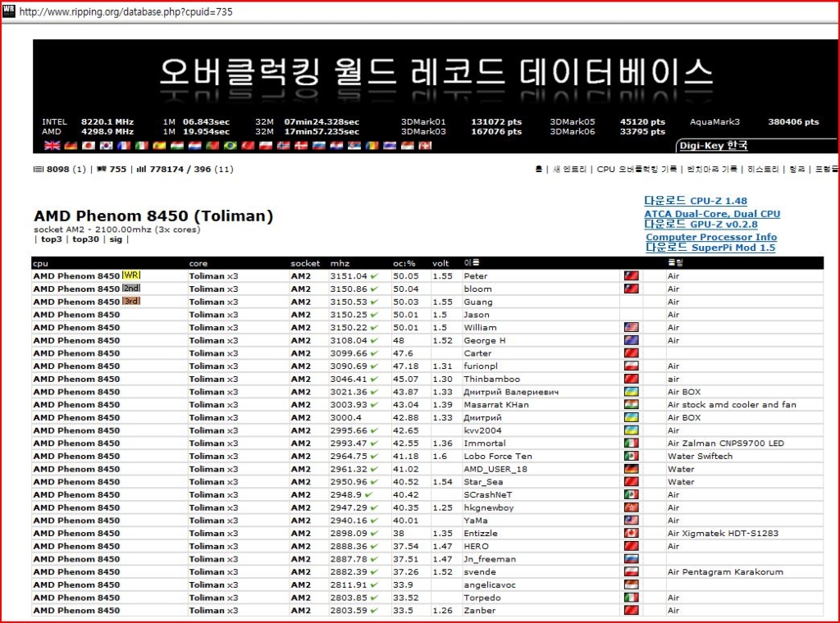The width and height of the screenshot is (840, 623).
Task: Click the country flag in William's row
Action: [632, 328]
